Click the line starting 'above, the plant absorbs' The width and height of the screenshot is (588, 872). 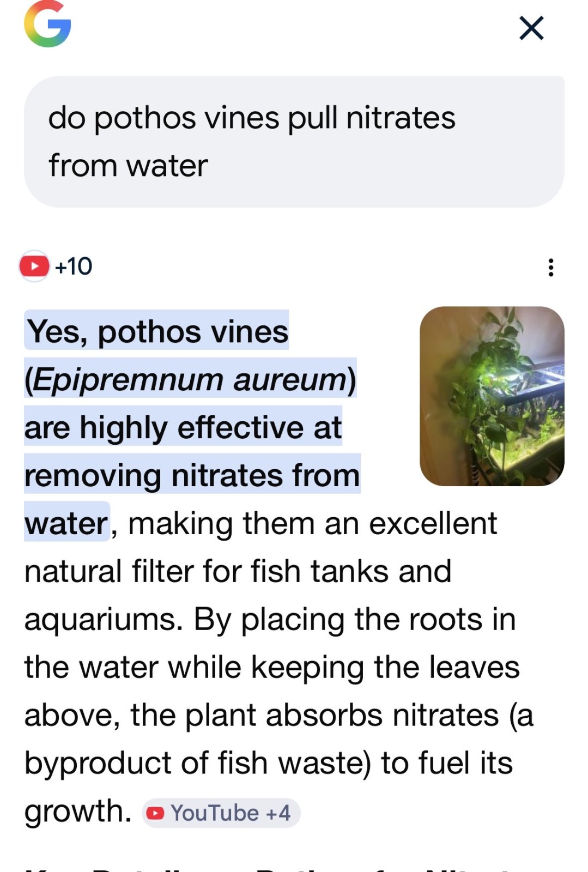(x=278, y=715)
